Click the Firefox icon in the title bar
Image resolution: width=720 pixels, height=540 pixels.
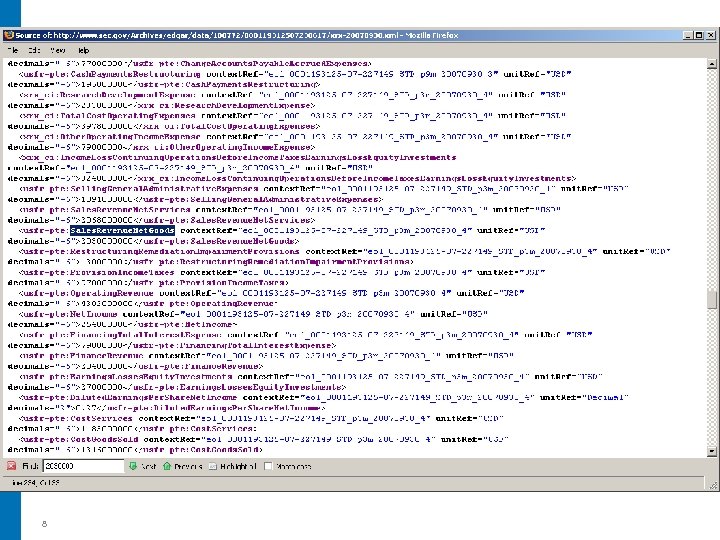(9, 35)
